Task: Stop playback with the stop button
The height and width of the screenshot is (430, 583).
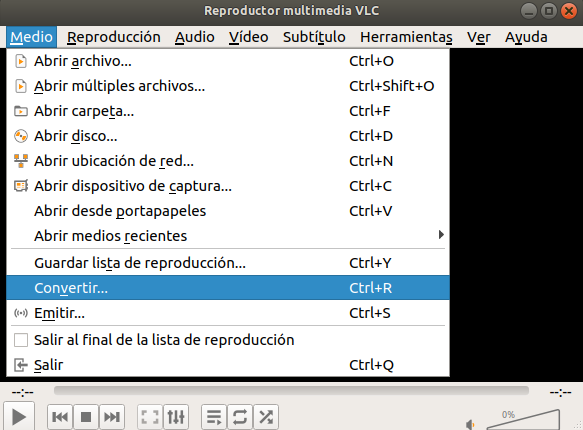Action: [x=86, y=417]
